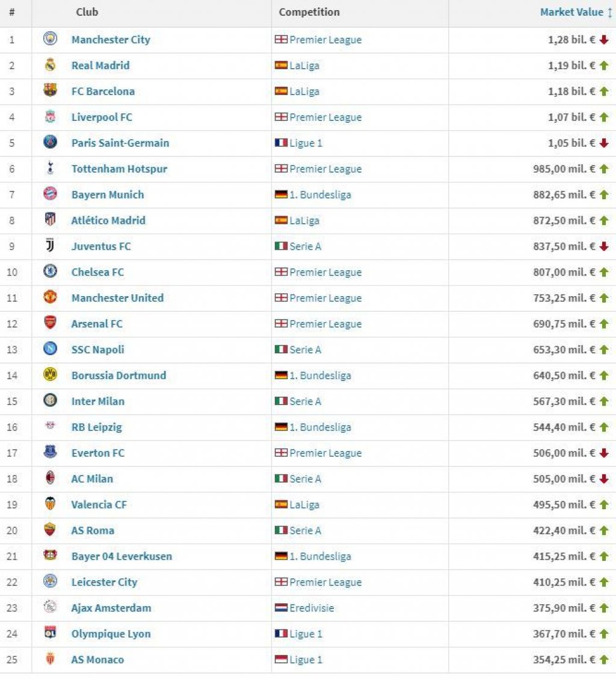The image size is (616, 679).
Task: Open the Liverpool FC club link
Action: [x=102, y=117]
